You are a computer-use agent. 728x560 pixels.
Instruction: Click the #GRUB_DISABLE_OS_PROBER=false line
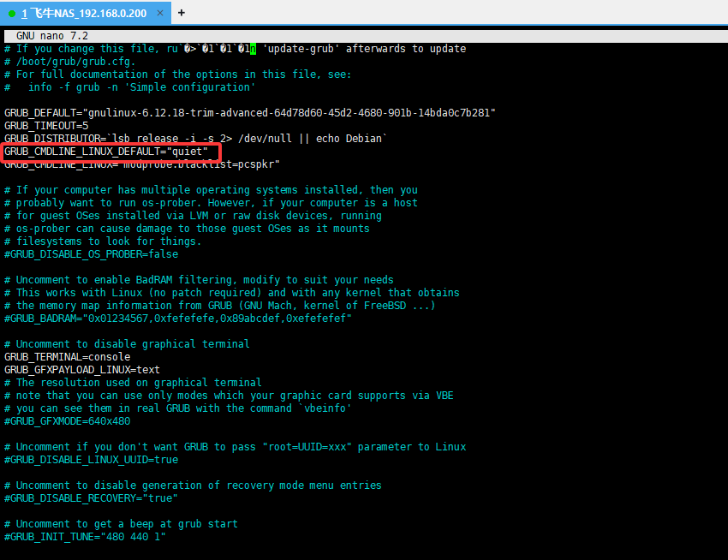(91, 254)
